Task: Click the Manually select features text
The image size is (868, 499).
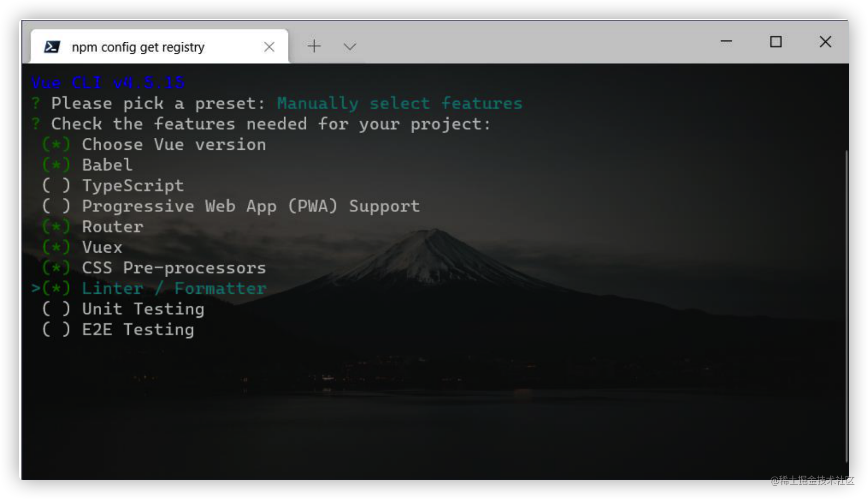Action: pos(400,103)
